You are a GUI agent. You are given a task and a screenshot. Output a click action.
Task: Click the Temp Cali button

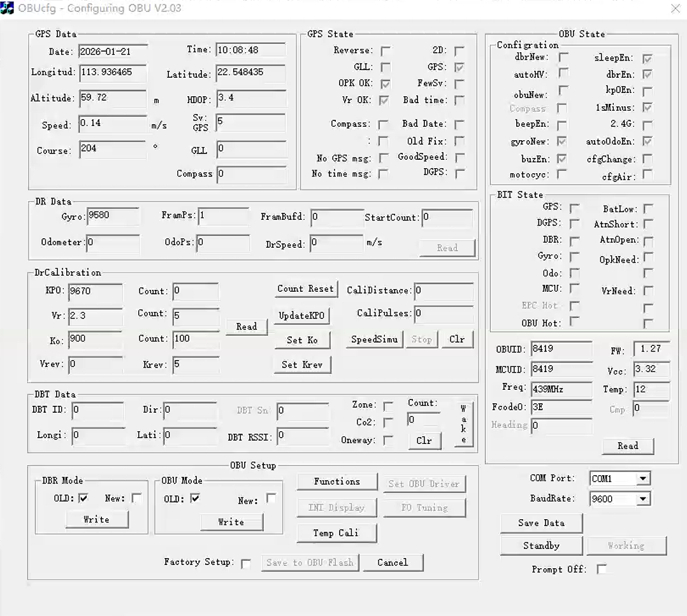pyautogui.click(x=336, y=533)
